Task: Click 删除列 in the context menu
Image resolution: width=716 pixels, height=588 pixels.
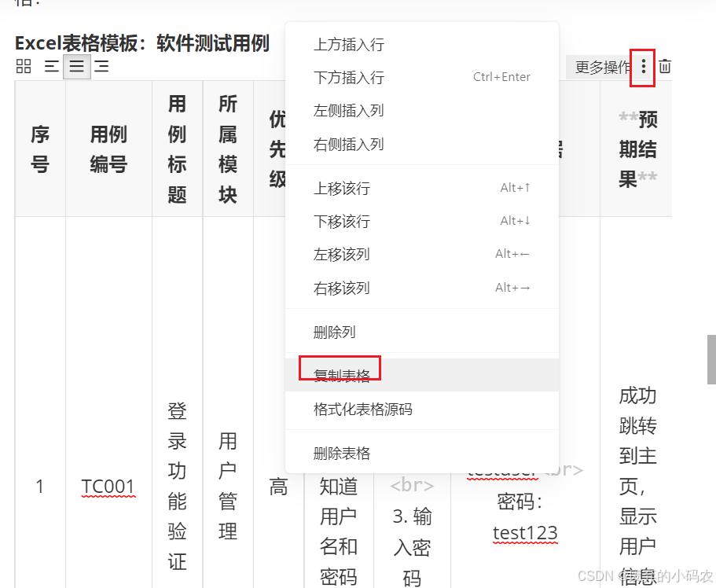Action: (x=422, y=333)
